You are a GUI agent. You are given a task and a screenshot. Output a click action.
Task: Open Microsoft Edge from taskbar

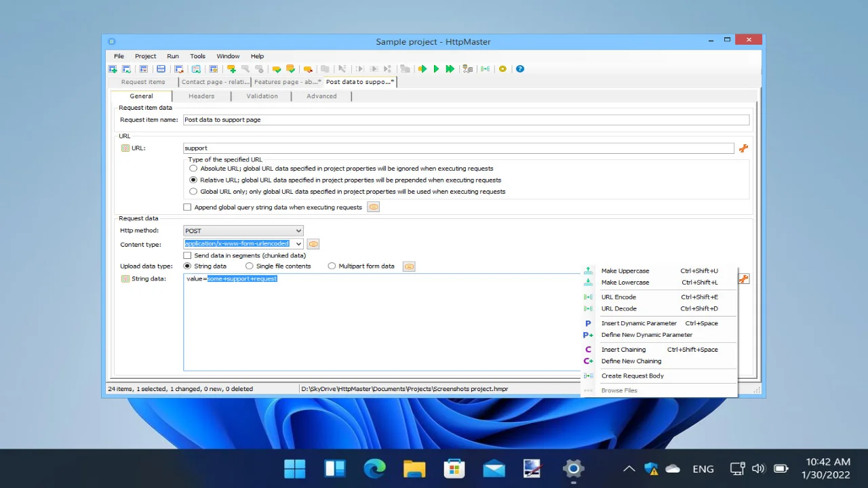point(374,468)
